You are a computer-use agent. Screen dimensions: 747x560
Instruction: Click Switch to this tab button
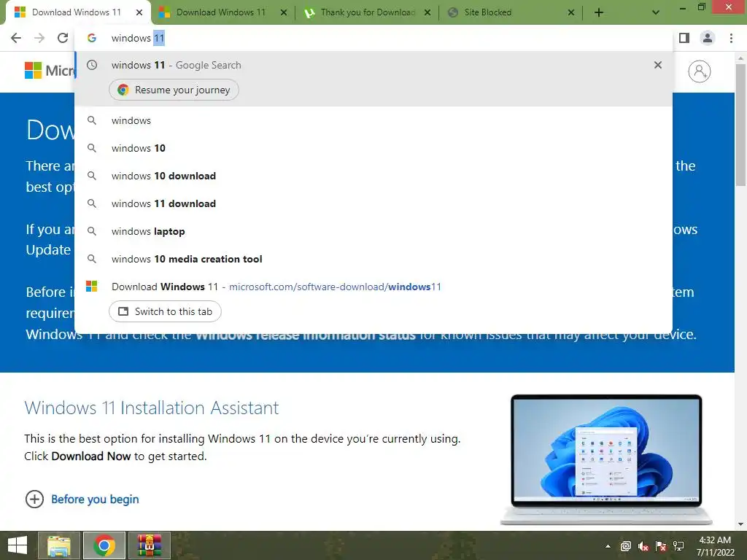tap(165, 311)
